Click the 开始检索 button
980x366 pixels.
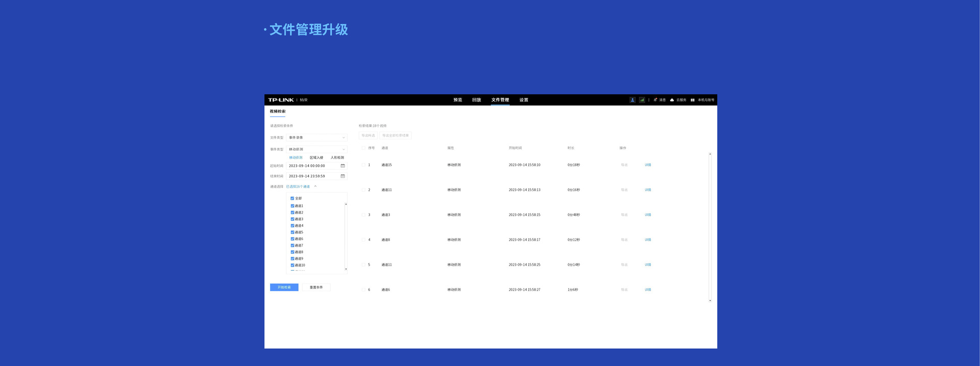tap(284, 287)
